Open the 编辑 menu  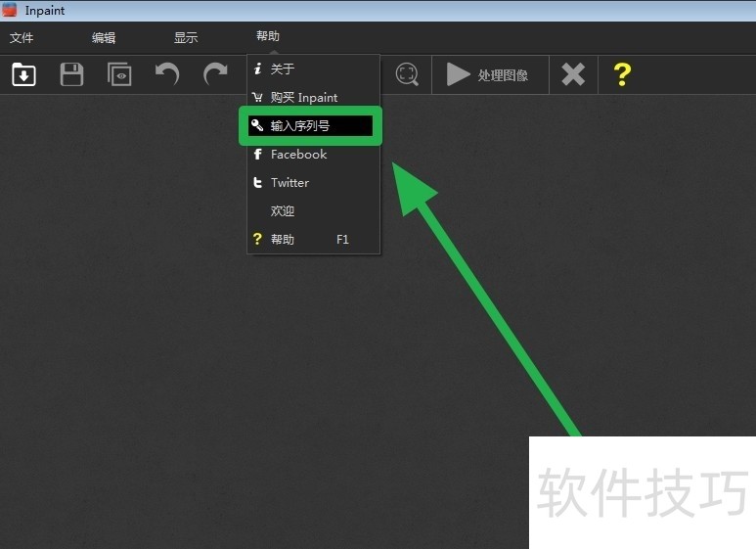[x=104, y=37]
